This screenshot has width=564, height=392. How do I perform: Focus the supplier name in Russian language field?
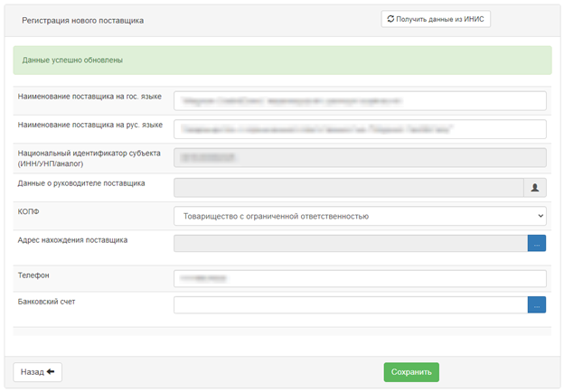(x=360, y=129)
